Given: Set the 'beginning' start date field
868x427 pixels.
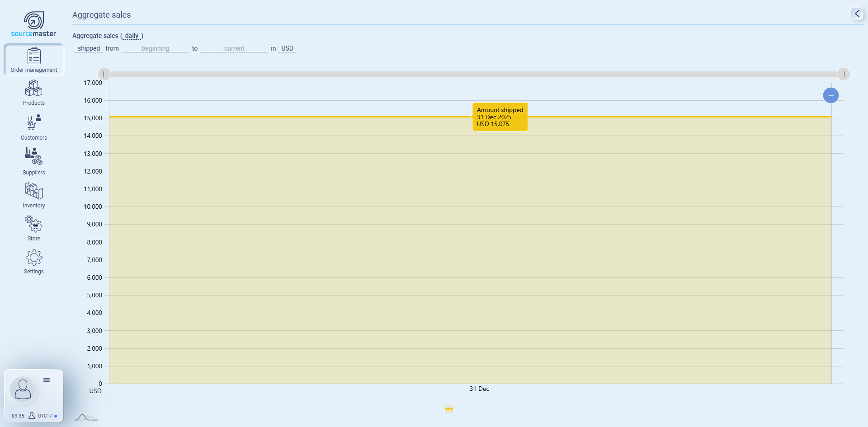Looking at the screenshot, I should click(x=155, y=48).
